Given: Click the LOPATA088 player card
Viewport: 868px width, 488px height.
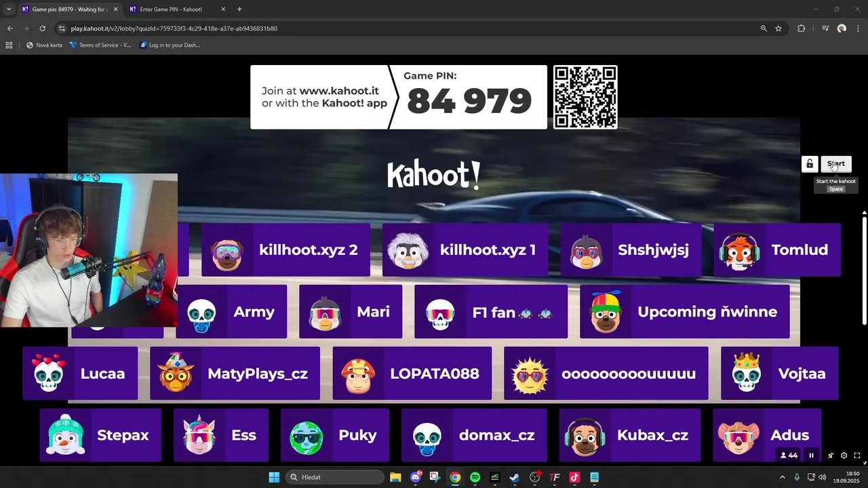Looking at the screenshot, I should click(x=412, y=373).
